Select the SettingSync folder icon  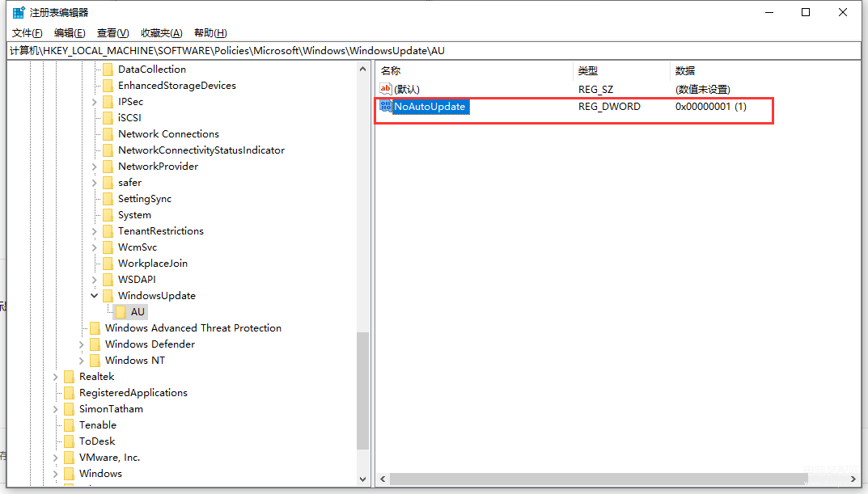[x=108, y=199]
